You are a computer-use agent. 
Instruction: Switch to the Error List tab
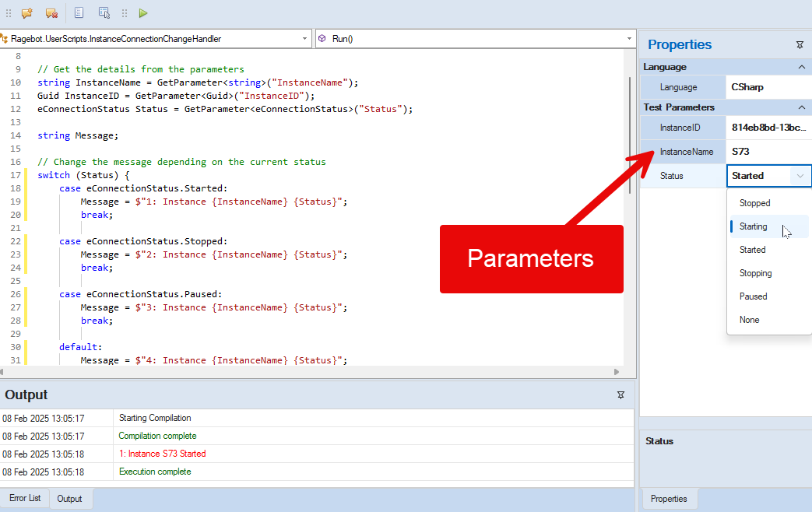click(25, 498)
